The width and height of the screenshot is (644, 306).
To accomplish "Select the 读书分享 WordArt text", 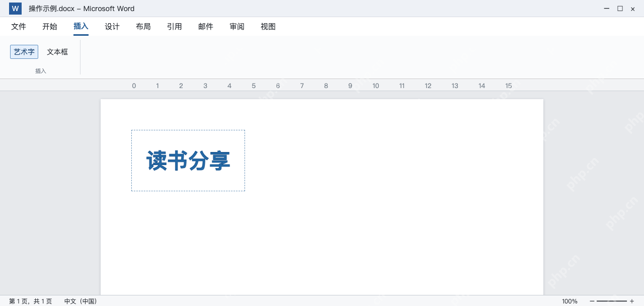I will pos(188,161).
